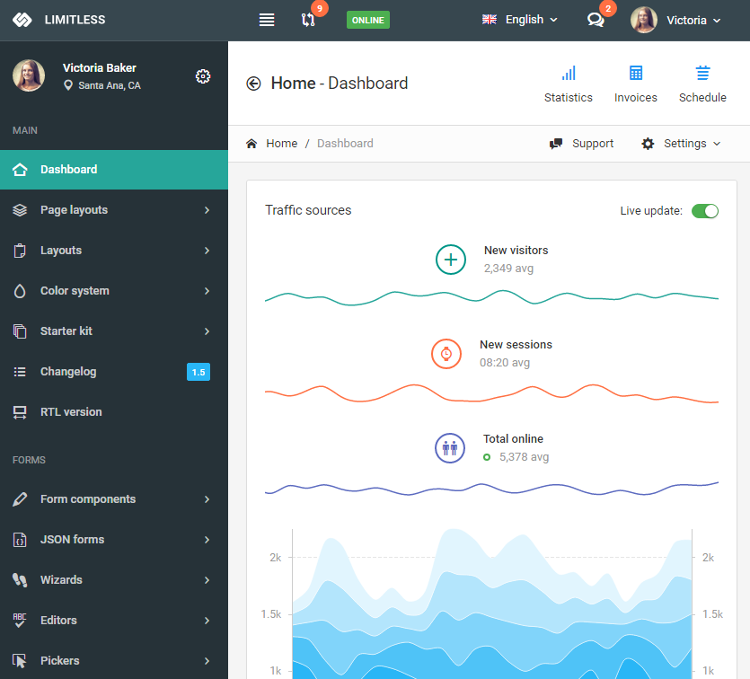Viewport: 750px width, 679px height.
Task: Select Dashboard in the sidebar menu
Action: [114, 170]
